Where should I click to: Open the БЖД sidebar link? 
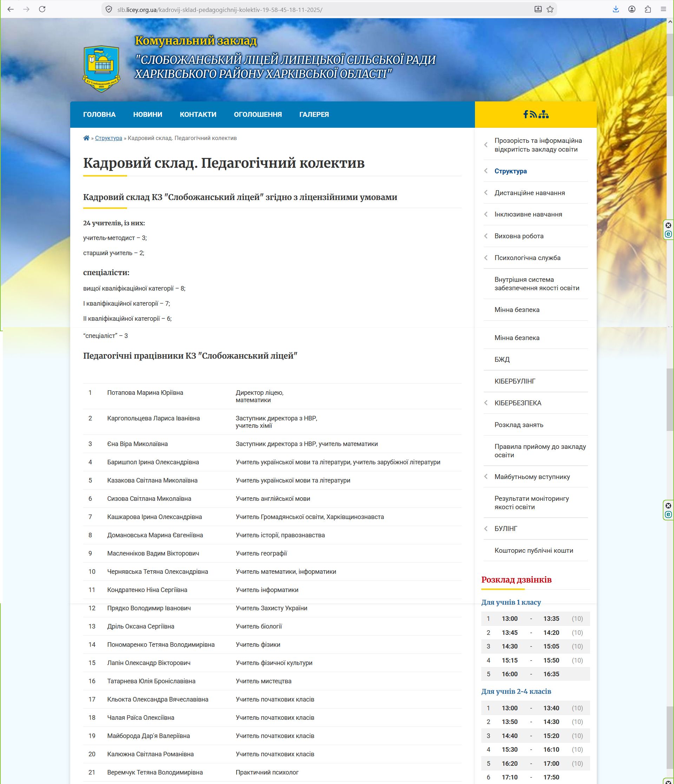click(502, 359)
